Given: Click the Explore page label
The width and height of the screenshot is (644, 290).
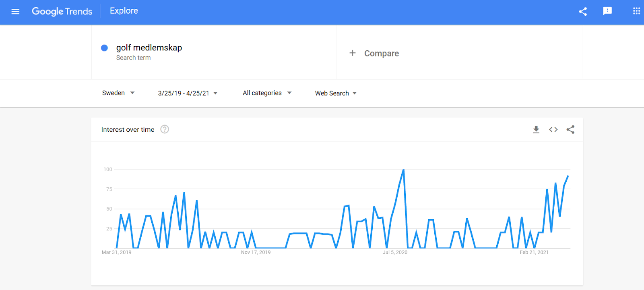Looking at the screenshot, I should [124, 11].
